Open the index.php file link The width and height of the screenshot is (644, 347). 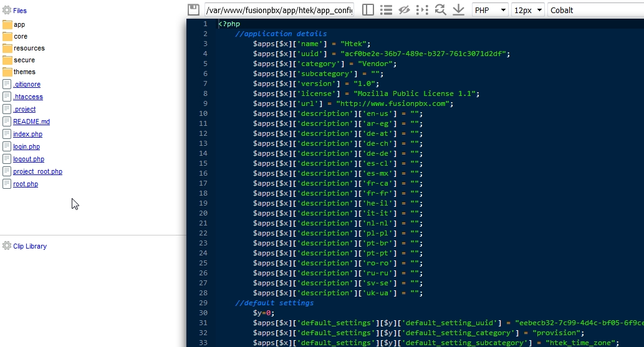(x=27, y=134)
